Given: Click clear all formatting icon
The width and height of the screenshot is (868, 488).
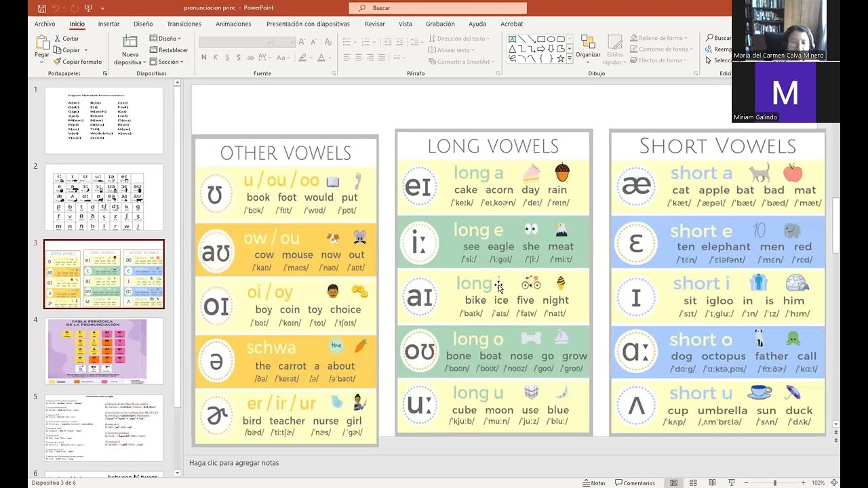Looking at the screenshot, I should (329, 42).
